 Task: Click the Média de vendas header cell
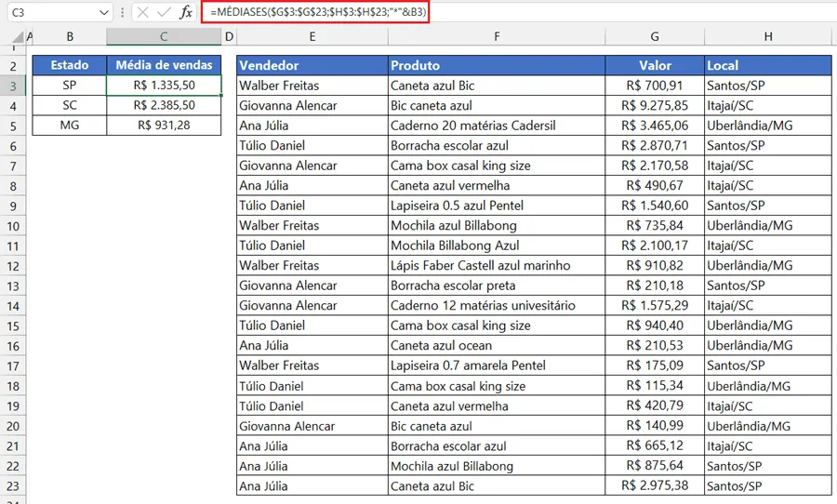pyautogui.click(x=164, y=65)
